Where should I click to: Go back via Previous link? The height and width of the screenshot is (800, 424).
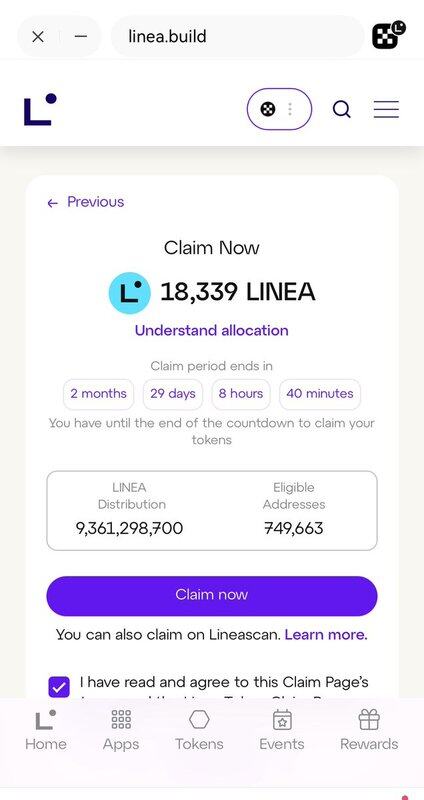click(x=86, y=202)
